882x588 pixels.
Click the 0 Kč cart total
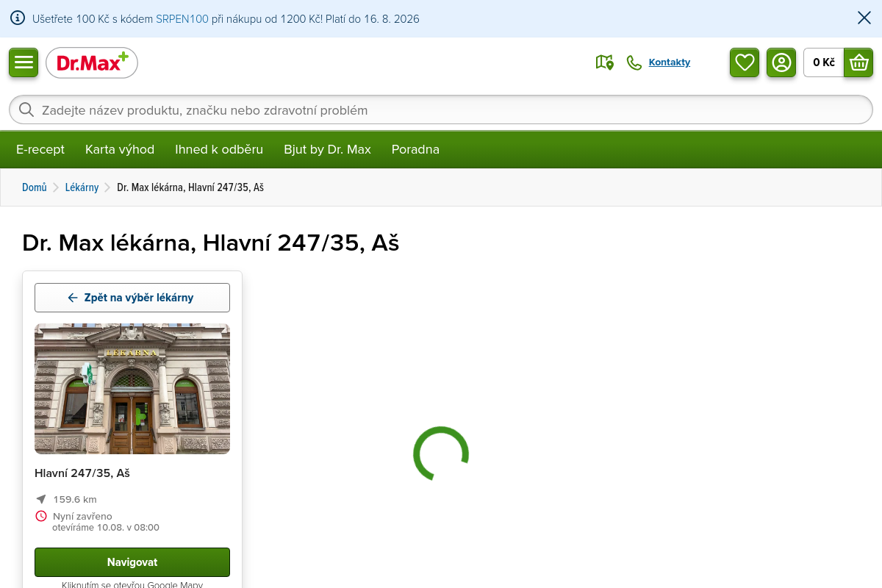[x=824, y=62]
